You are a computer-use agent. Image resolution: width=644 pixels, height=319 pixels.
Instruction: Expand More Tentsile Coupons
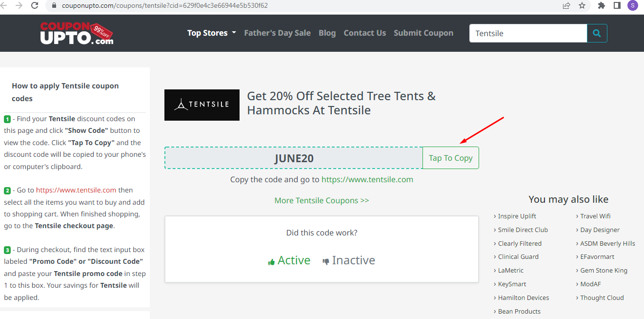click(x=322, y=200)
